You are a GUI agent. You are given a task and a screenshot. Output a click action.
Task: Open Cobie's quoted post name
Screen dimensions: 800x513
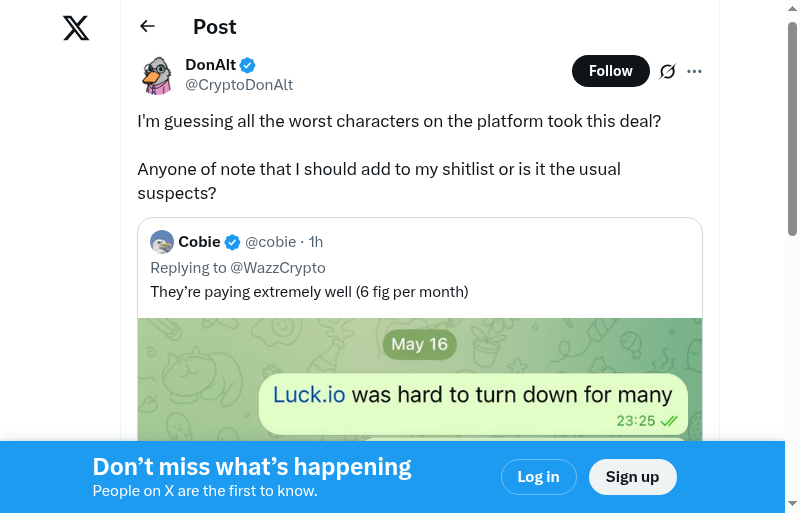click(199, 242)
